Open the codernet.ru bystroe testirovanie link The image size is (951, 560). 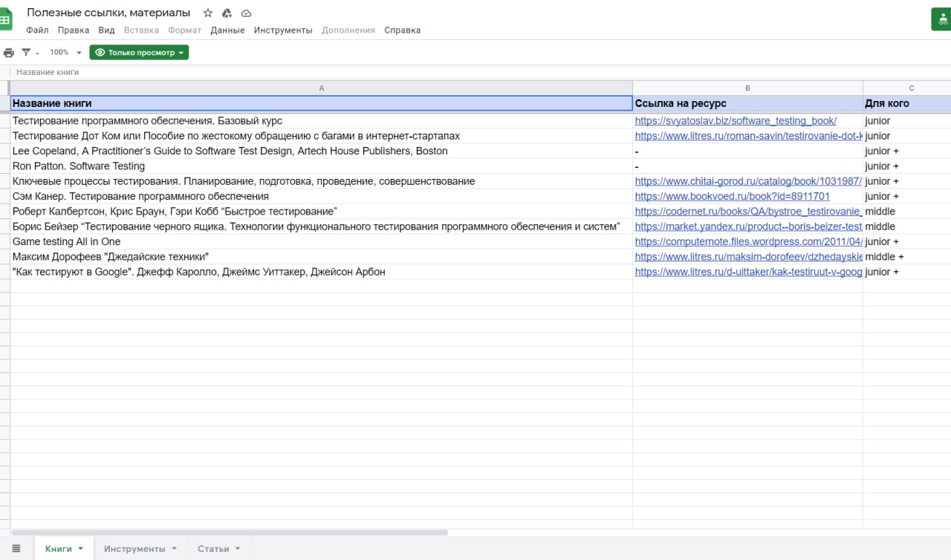click(749, 212)
